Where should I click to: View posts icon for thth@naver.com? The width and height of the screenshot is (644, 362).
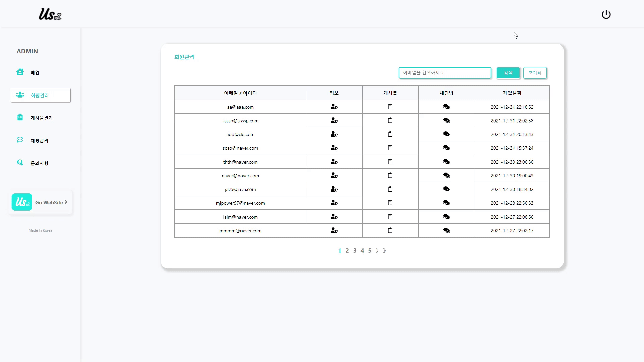[390, 162]
